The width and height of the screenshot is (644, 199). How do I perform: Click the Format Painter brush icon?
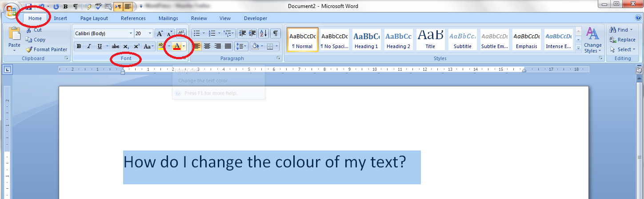pos(29,49)
